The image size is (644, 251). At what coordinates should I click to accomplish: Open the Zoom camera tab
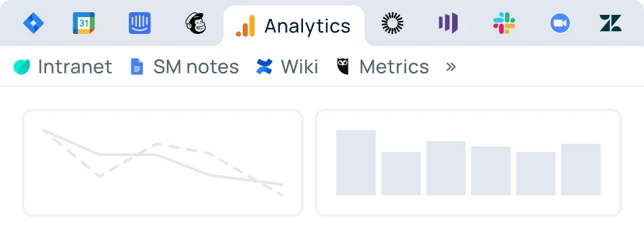[560, 23]
